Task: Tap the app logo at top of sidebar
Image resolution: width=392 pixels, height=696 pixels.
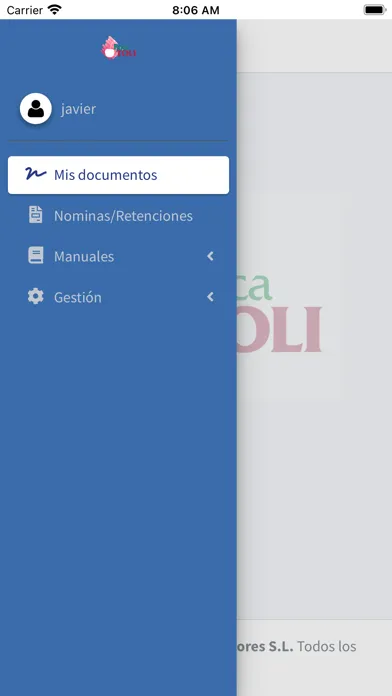Action: [x=118, y=48]
